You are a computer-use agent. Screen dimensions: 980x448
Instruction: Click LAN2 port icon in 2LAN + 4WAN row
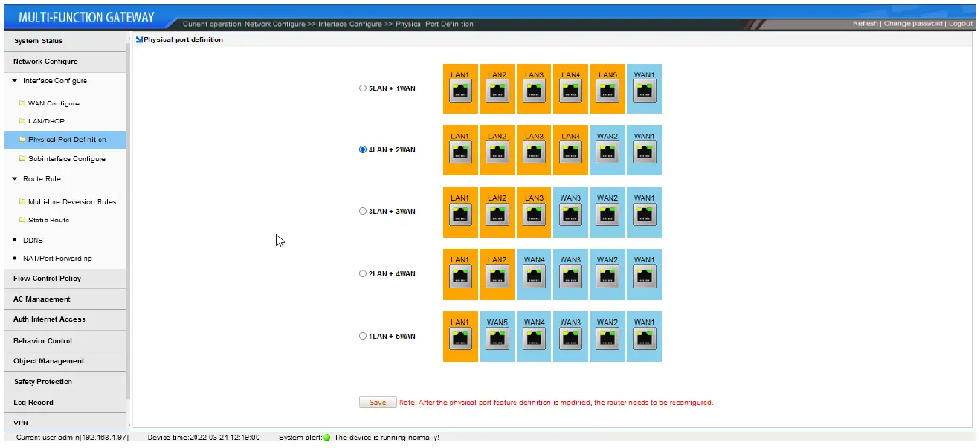(497, 276)
